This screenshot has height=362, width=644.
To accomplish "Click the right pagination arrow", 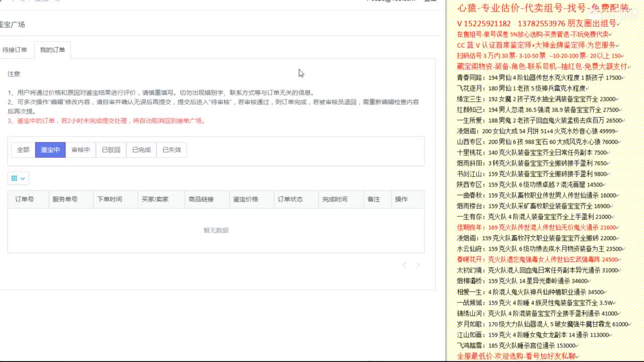I will (417, 265).
